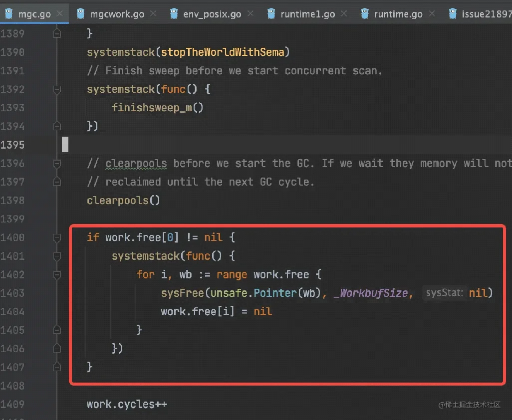Collapse the if block at line 1400
This screenshot has height=420, width=512.
coord(57,237)
